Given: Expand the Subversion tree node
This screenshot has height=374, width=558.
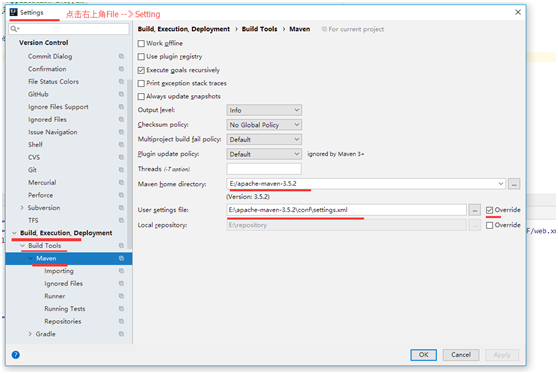Looking at the screenshot, I should 22,207.
